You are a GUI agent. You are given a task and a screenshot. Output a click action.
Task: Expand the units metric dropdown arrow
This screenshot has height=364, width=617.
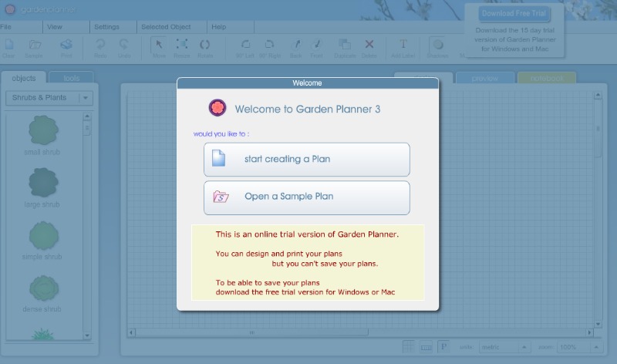click(x=524, y=347)
